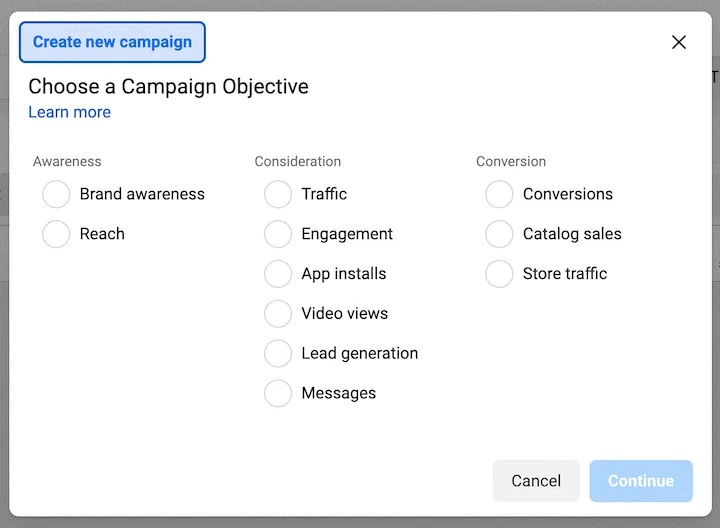Screen dimensions: 720x528
Task: Pick the Messages objective
Action: 278,393
